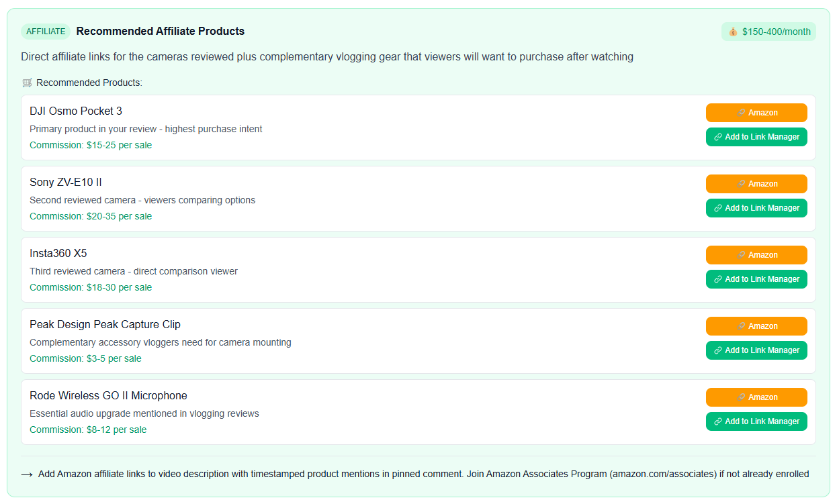Open Amazon link for Insta360 X5

(x=756, y=255)
